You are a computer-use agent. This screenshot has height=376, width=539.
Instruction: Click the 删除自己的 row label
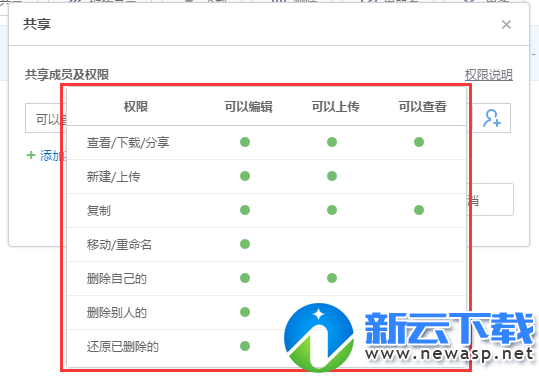click(x=117, y=278)
